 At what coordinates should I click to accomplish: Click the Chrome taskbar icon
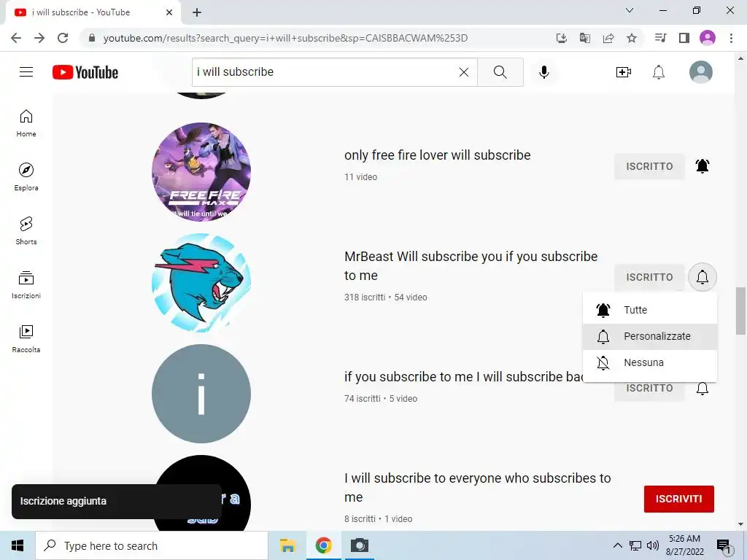pos(323,545)
